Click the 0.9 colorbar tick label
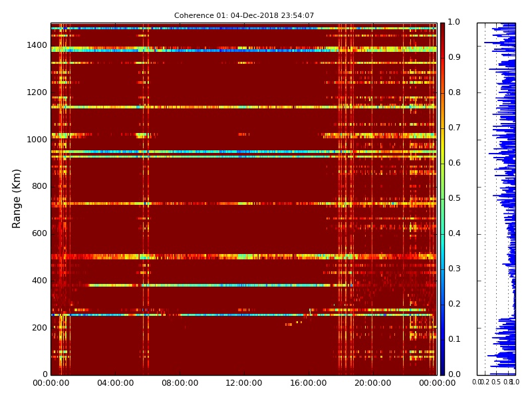 click(454, 57)
